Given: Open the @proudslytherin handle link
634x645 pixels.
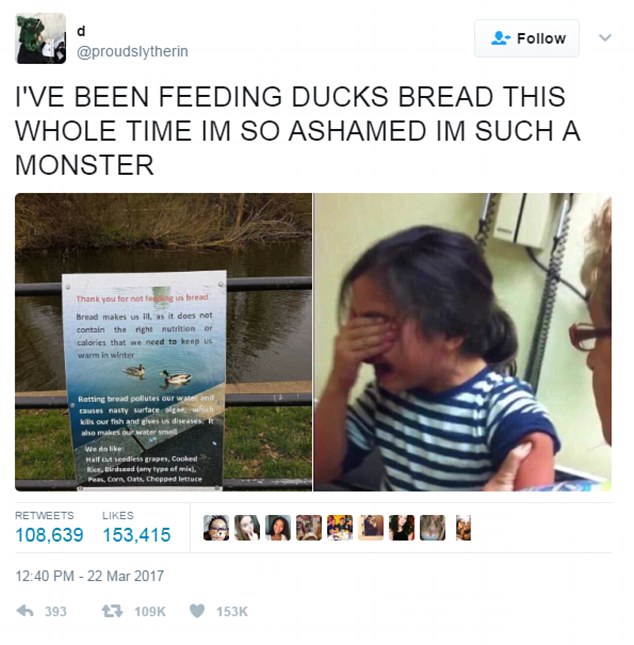Looking at the screenshot, I should pyautogui.click(x=132, y=51).
